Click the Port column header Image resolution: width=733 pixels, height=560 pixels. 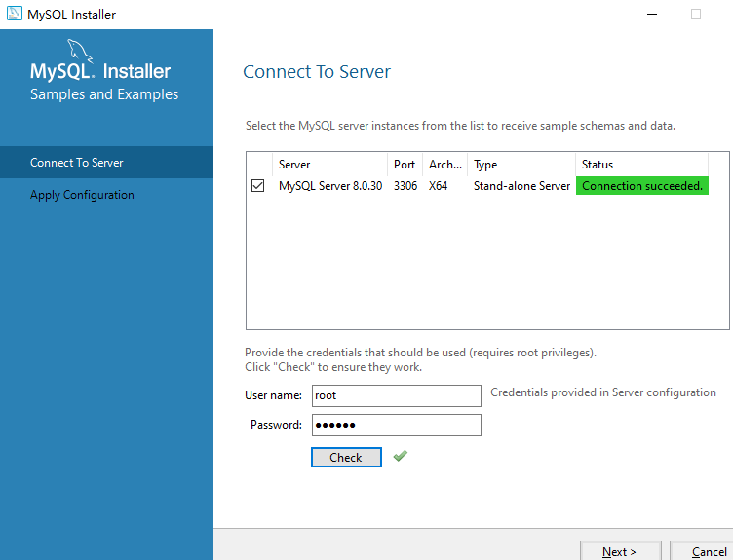405,165
